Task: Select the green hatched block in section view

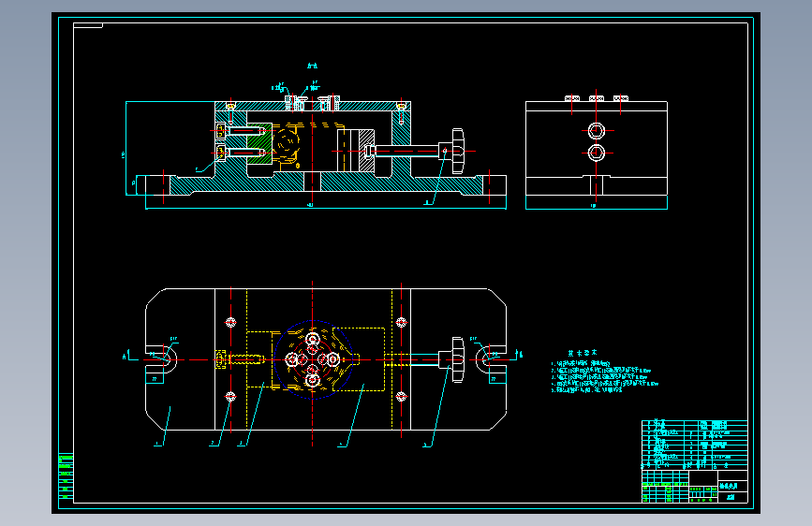Action: click(x=260, y=143)
